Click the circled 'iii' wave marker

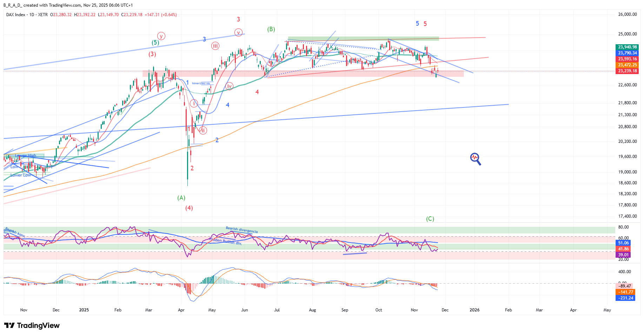(x=215, y=46)
